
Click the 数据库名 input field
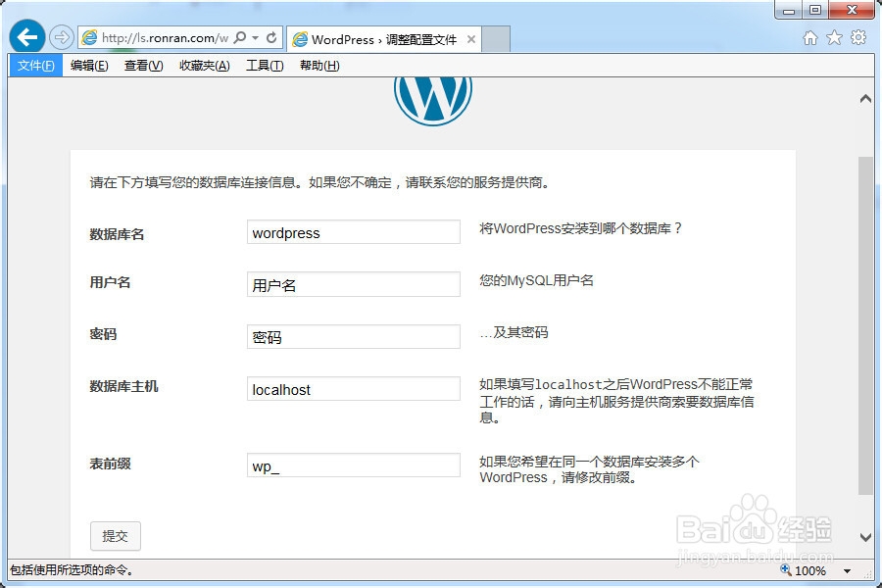pyautogui.click(x=353, y=232)
